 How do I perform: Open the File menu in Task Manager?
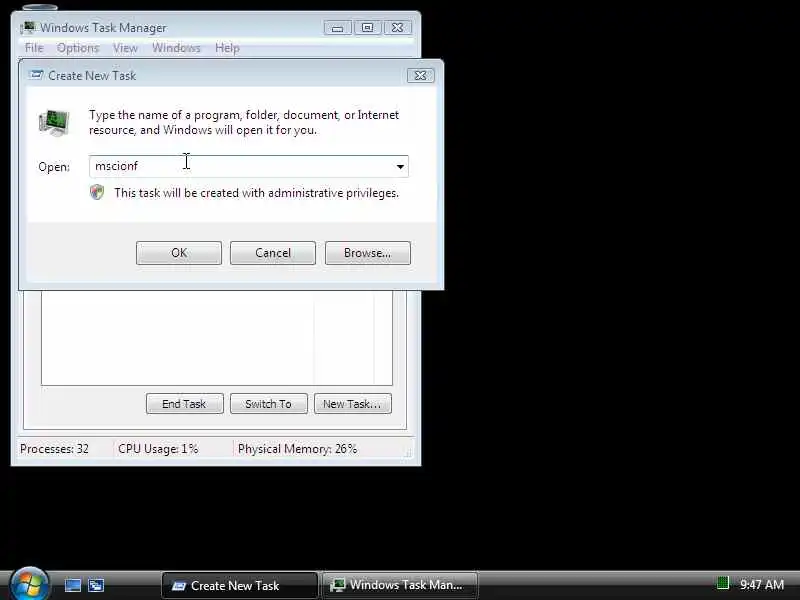point(34,48)
